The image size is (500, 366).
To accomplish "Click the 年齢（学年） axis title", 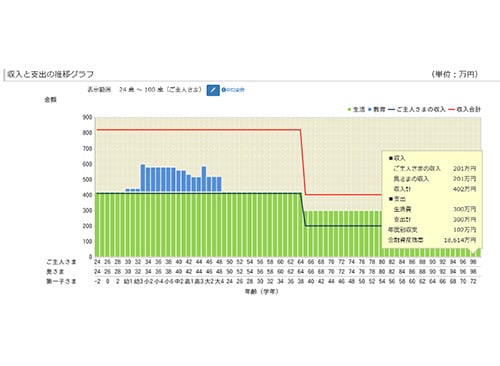I will pyautogui.click(x=262, y=292).
